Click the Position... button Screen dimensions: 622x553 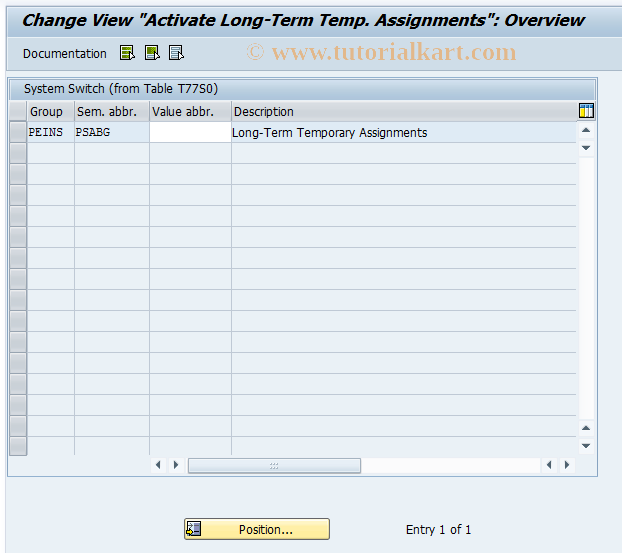tap(257, 529)
